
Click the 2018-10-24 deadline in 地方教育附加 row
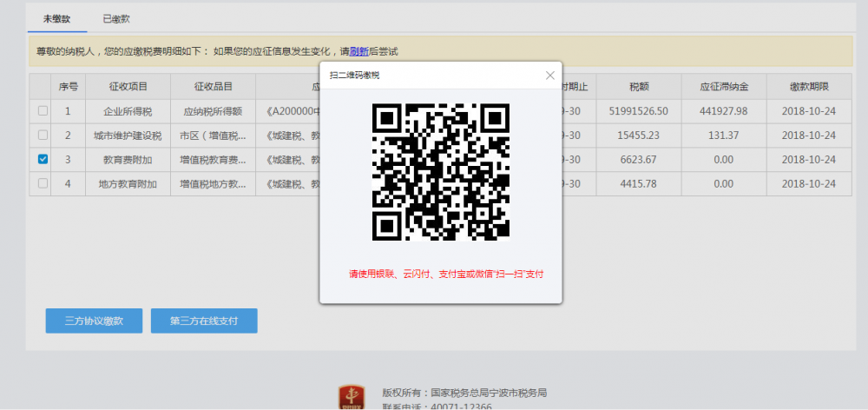click(x=809, y=184)
